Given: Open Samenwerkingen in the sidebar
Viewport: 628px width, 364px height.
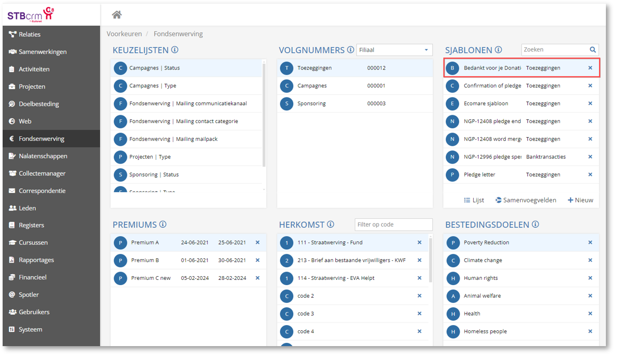Looking at the screenshot, I should [x=51, y=52].
